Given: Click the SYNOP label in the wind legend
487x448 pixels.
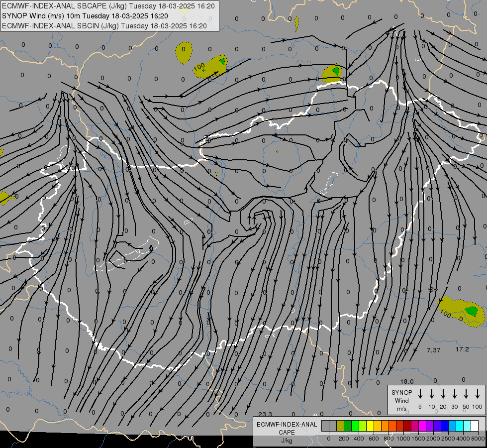Looking at the screenshot, I should tap(401, 392).
